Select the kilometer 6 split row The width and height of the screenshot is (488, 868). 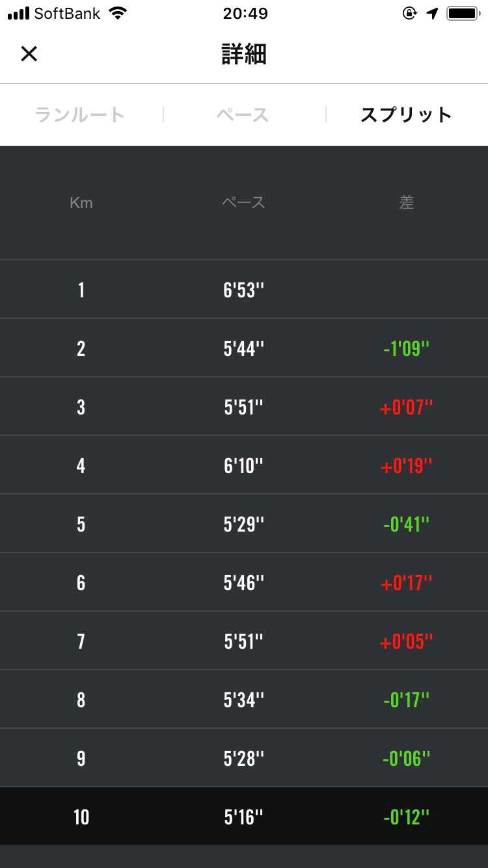pos(244,582)
